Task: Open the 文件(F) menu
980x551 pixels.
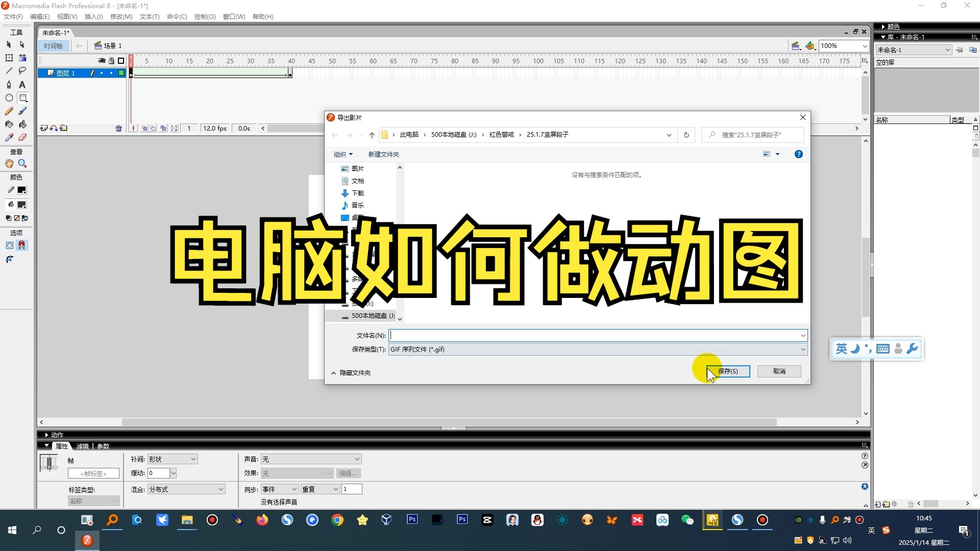Action: coord(13,16)
